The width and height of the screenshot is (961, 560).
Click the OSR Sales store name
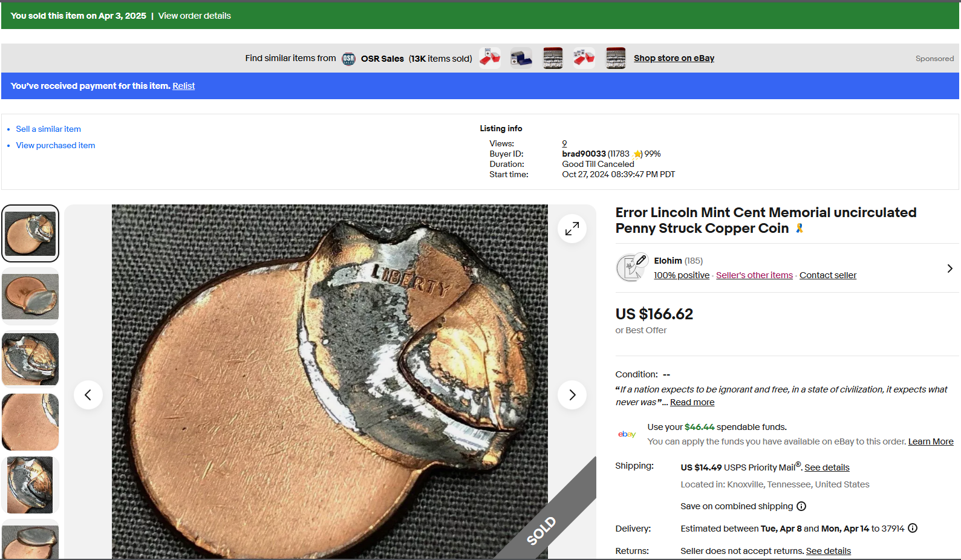pos(382,59)
